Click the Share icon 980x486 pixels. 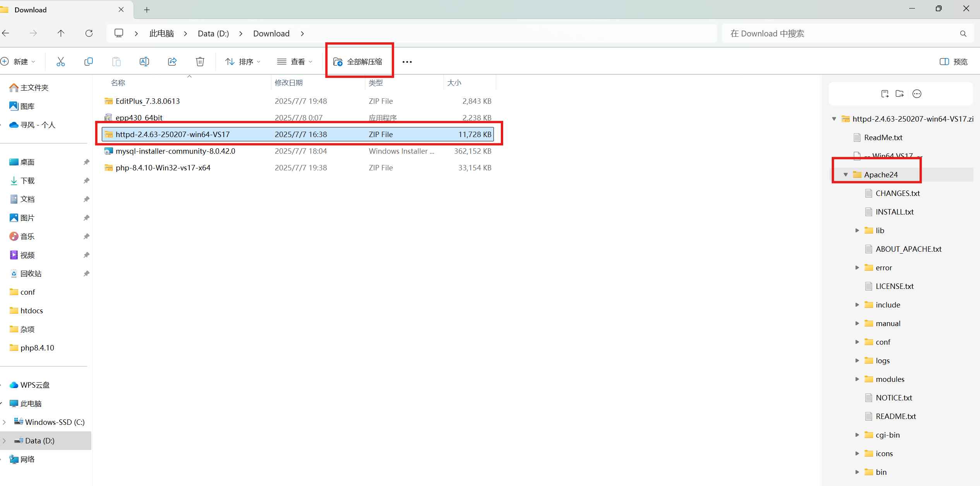(172, 61)
